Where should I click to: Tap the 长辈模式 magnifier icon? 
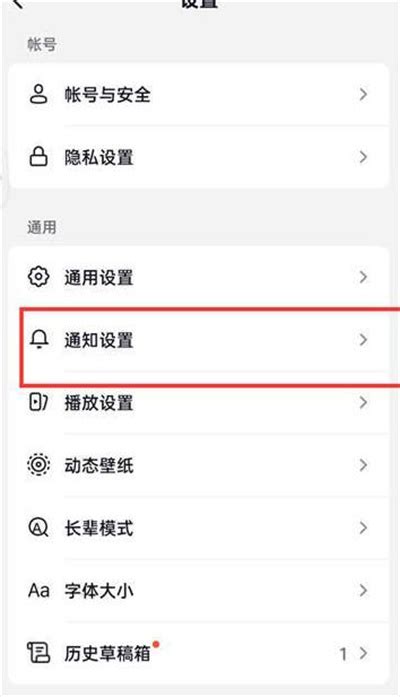click(x=39, y=528)
